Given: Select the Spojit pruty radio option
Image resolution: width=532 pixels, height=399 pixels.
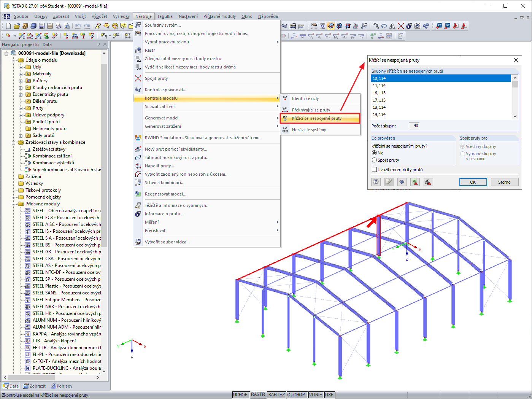Looking at the screenshot, I should [375, 160].
